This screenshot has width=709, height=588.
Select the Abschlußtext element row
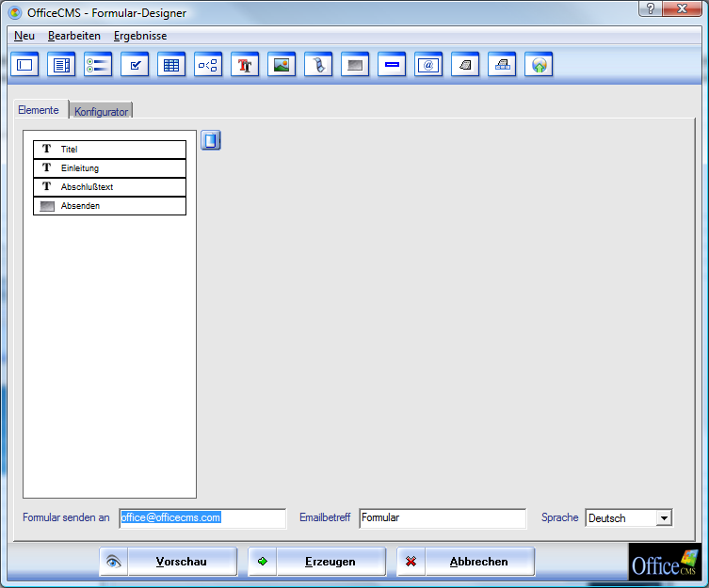point(109,187)
